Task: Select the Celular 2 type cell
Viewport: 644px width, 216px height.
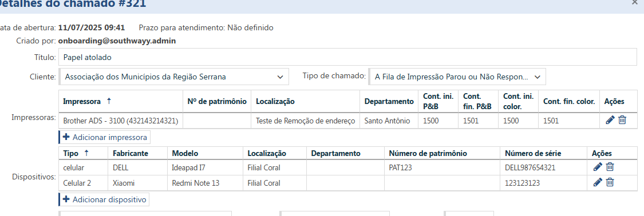Action: pyautogui.click(x=84, y=183)
